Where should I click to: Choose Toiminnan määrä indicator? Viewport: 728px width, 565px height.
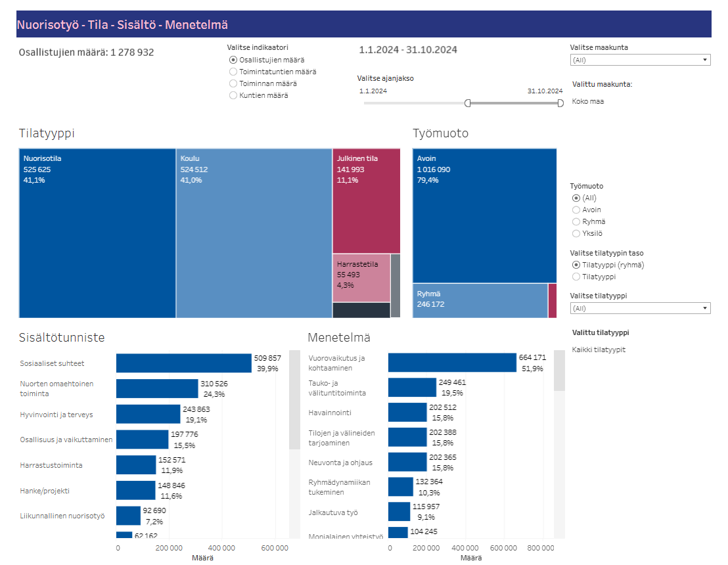pyautogui.click(x=233, y=83)
